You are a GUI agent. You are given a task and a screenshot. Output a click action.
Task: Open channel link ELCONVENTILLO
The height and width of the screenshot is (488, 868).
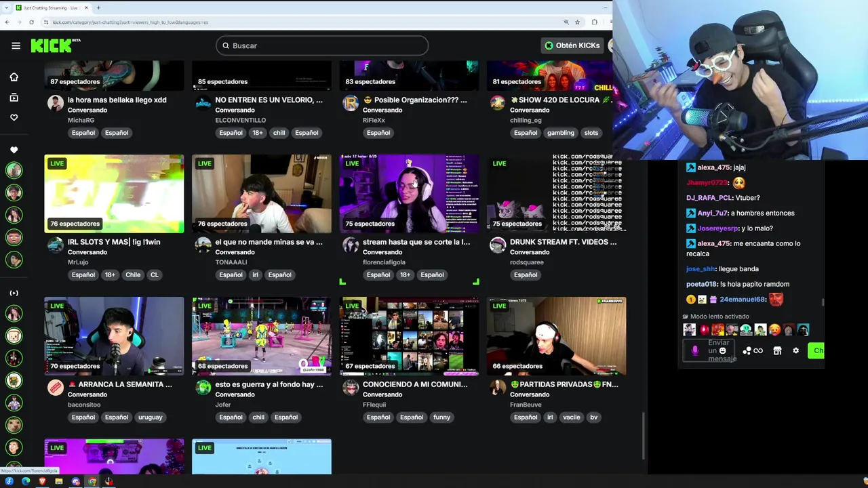pos(240,120)
